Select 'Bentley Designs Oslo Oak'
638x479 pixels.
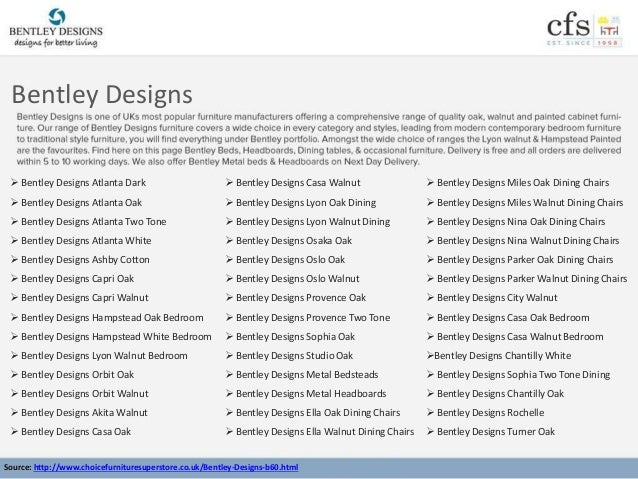tap(291, 260)
